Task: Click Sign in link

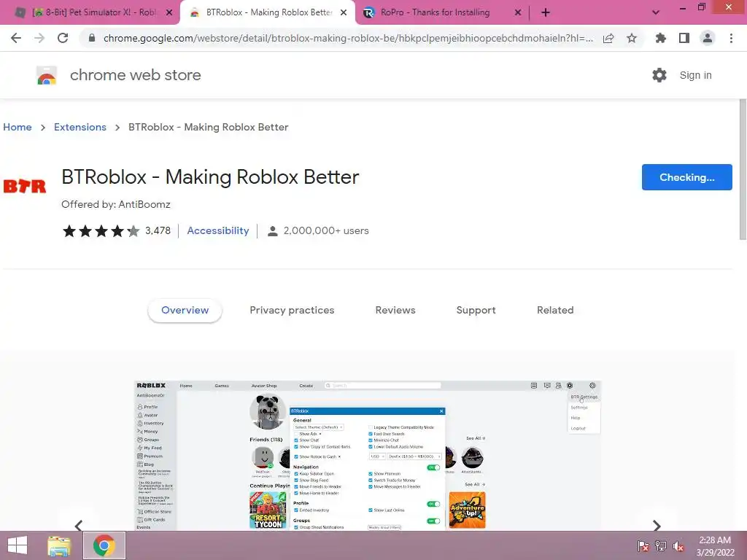Action: click(x=695, y=75)
